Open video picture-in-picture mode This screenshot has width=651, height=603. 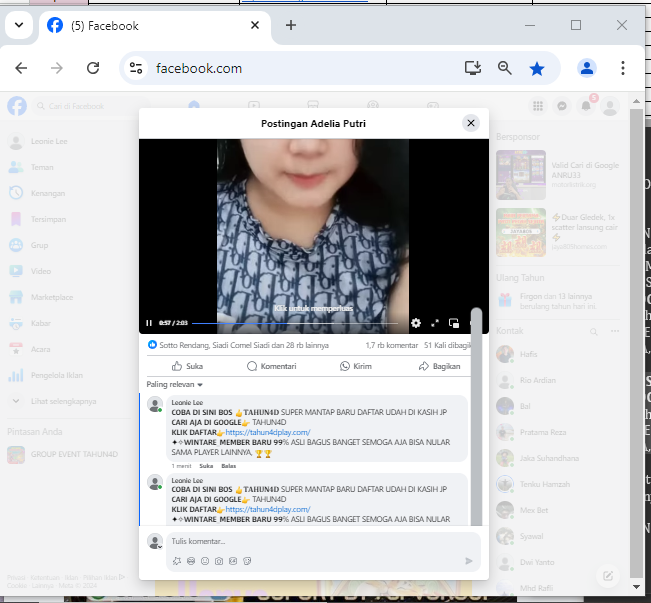[x=454, y=323]
